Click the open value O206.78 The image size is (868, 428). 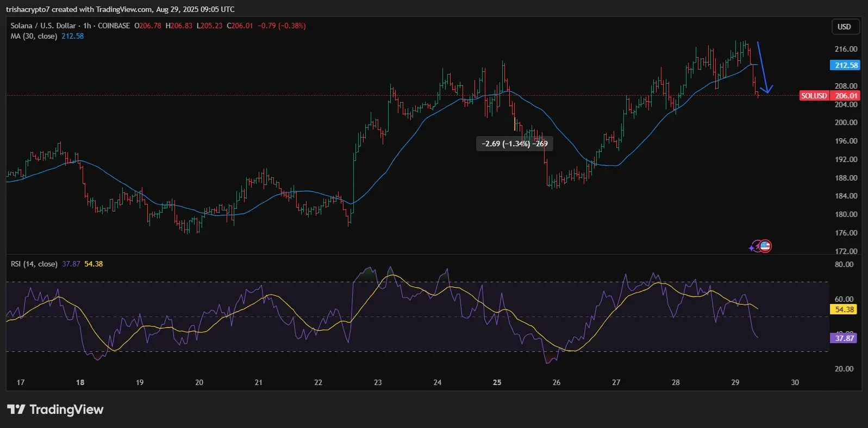coord(148,26)
